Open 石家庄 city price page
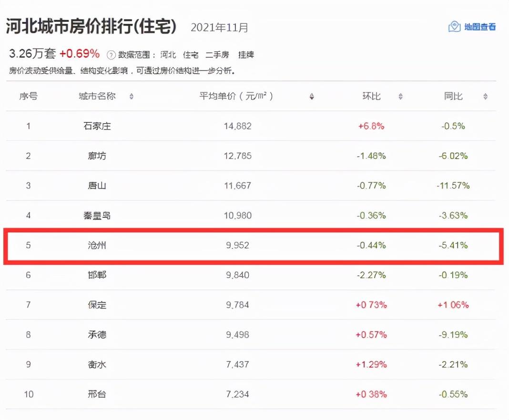509x420 pixels. click(97, 126)
